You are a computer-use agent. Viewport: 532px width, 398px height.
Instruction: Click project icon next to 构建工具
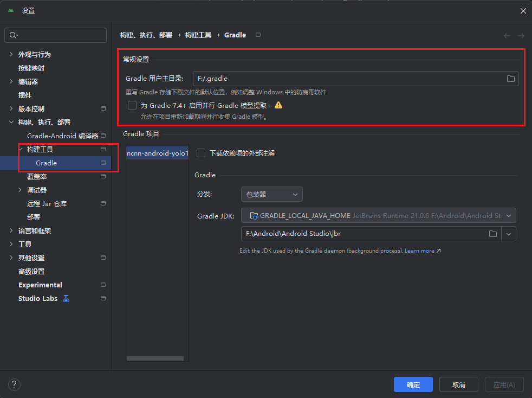(x=103, y=150)
